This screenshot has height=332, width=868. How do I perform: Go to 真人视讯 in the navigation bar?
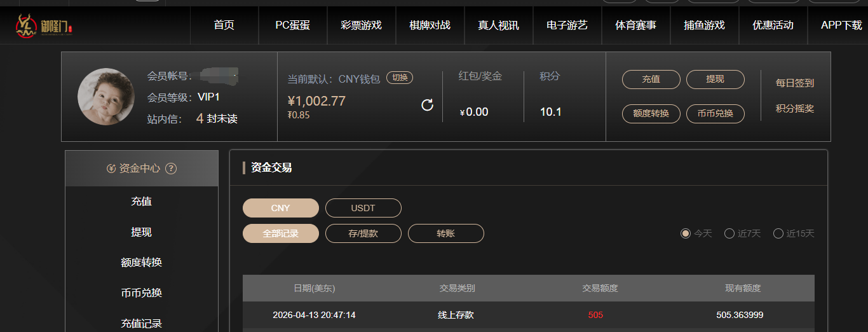[498, 25]
